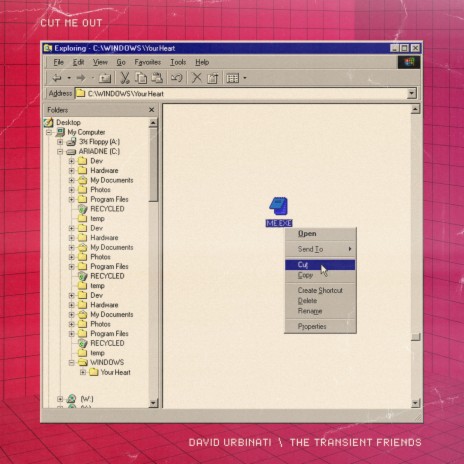This screenshot has width=464, height=464.
Task: Click the Undo toolbar icon
Action: [x=177, y=78]
